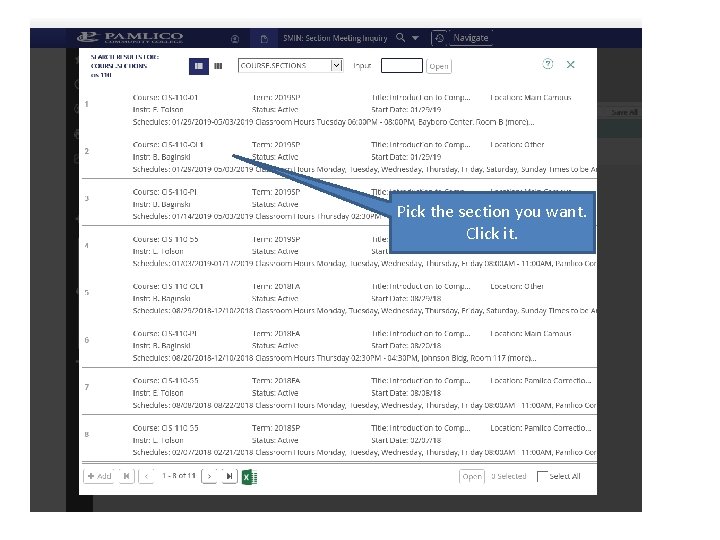
Task: Check the Select All checkbox
Action: pyautogui.click(x=542, y=476)
